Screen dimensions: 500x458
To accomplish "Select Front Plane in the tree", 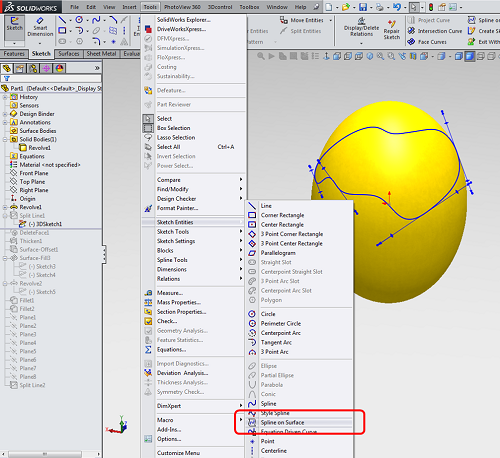I will (34, 173).
